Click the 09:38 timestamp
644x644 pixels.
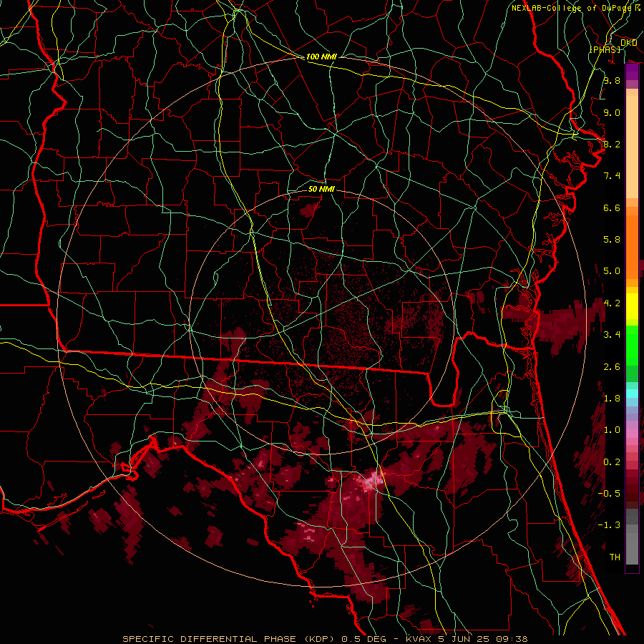click(x=512, y=639)
